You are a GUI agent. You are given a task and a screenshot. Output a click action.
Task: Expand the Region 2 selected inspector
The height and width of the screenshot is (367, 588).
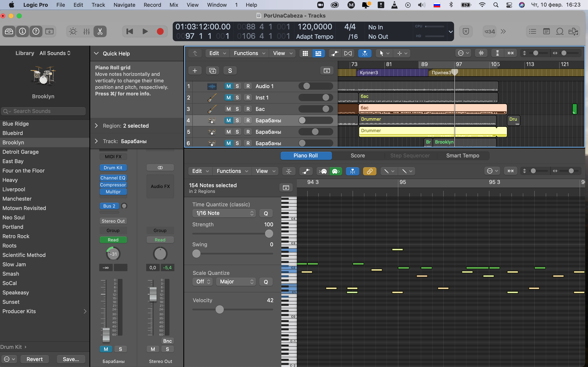(x=96, y=126)
